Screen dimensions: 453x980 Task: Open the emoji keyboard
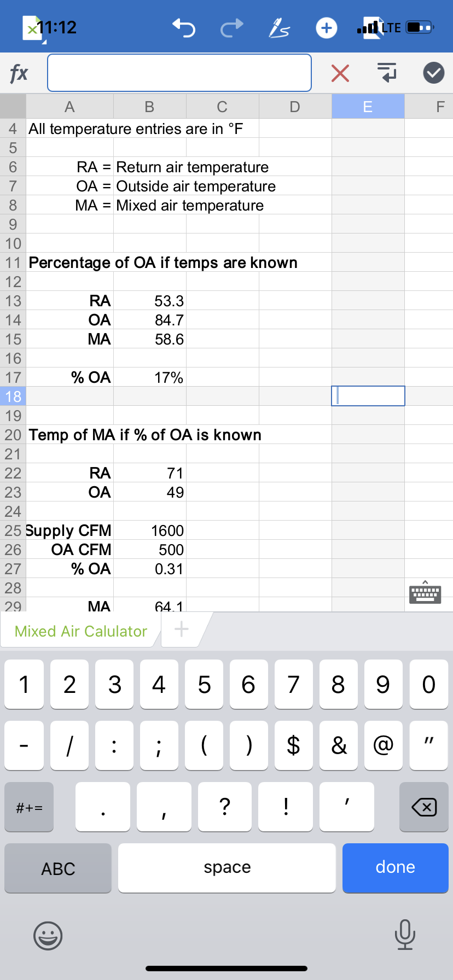48,935
